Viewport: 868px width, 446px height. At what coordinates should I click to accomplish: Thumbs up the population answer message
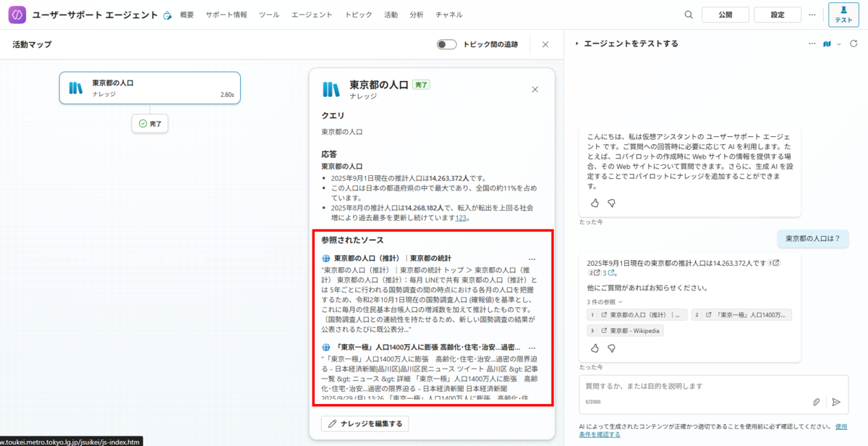pyautogui.click(x=595, y=348)
